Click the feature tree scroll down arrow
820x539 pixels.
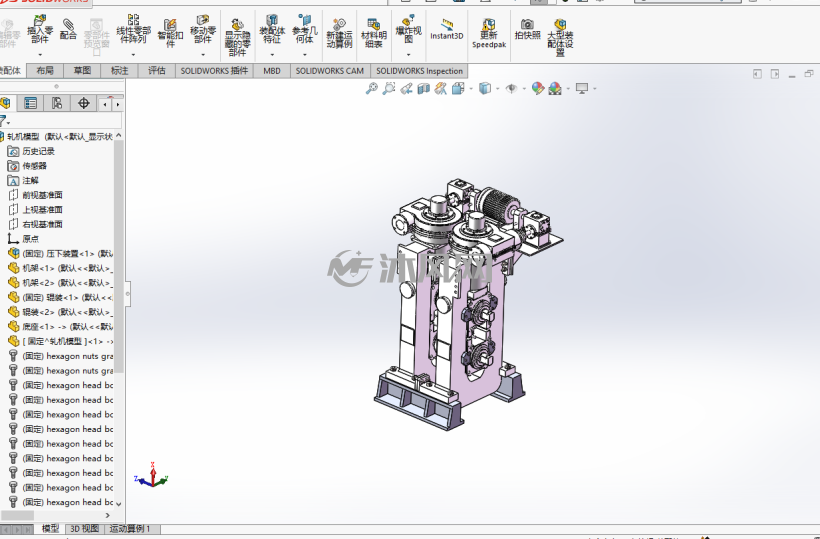pos(119,504)
